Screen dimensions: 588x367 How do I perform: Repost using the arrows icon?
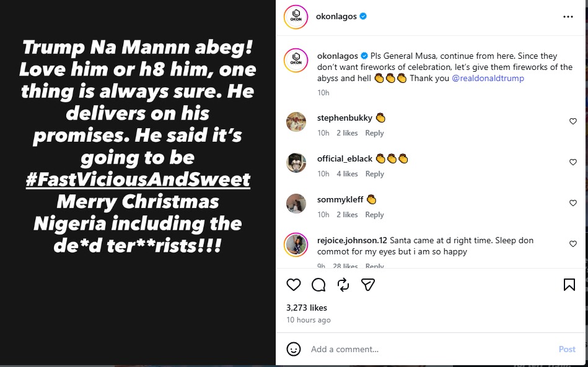pos(343,285)
